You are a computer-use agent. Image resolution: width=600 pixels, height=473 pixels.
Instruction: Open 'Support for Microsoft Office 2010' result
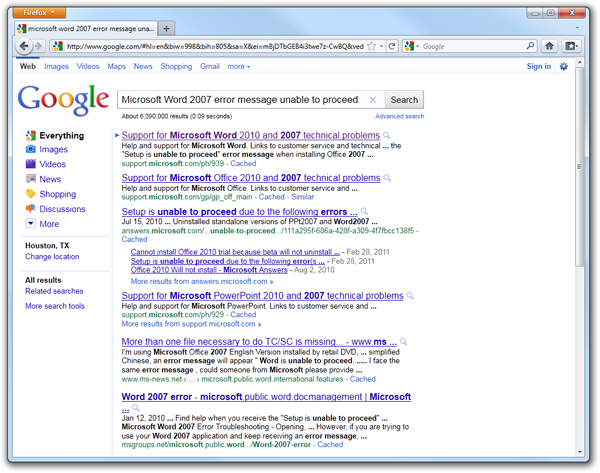pos(251,178)
